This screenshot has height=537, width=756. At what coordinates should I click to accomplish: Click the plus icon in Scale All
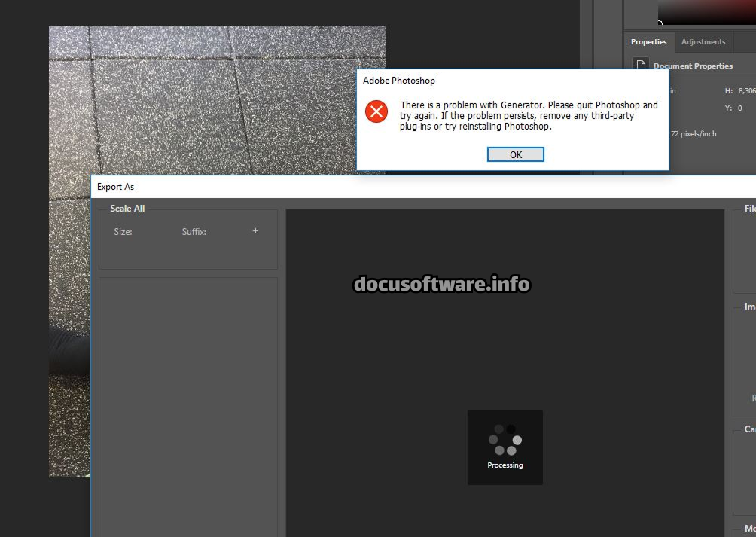coord(255,230)
